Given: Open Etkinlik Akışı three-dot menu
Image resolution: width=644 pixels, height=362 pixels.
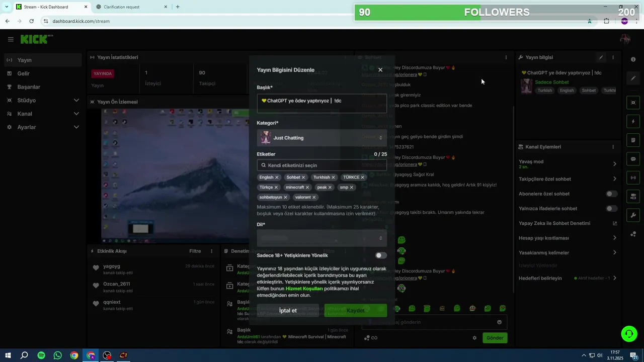Looking at the screenshot, I should click(211, 251).
